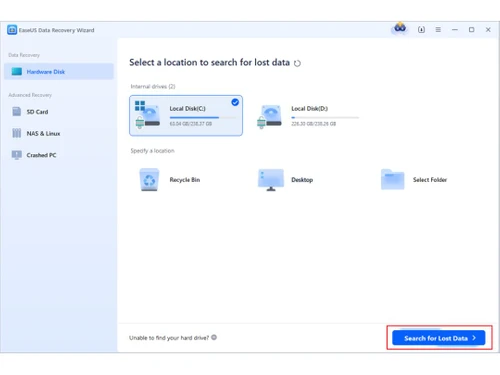Click help icon beside hard drive question
The height and width of the screenshot is (375, 500).
(214, 337)
